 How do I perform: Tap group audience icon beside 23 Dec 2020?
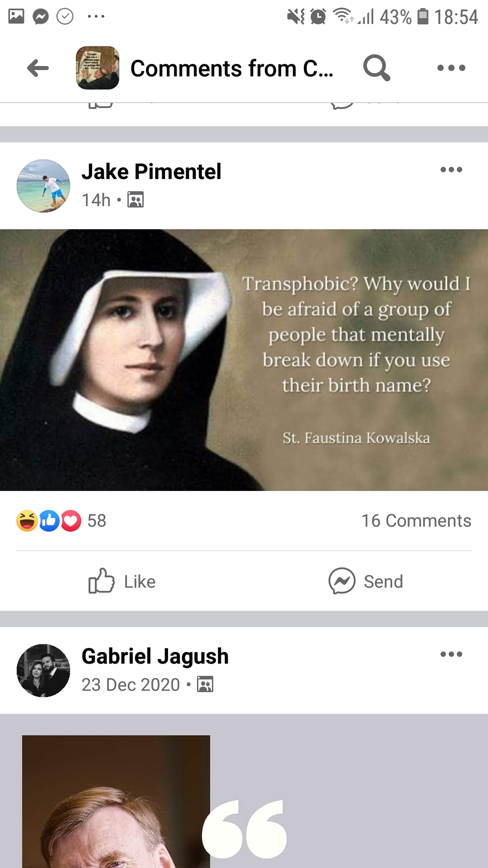(x=205, y=684)
